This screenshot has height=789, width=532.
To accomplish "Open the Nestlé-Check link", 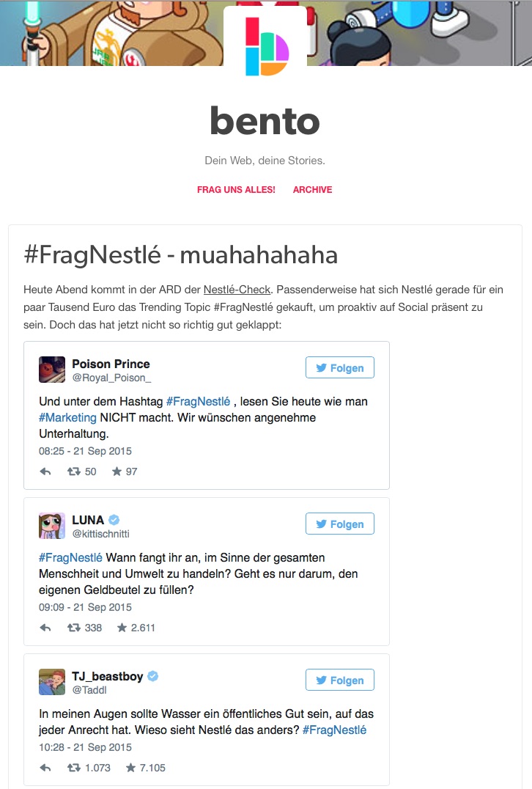I will click(x=237, y=290).
